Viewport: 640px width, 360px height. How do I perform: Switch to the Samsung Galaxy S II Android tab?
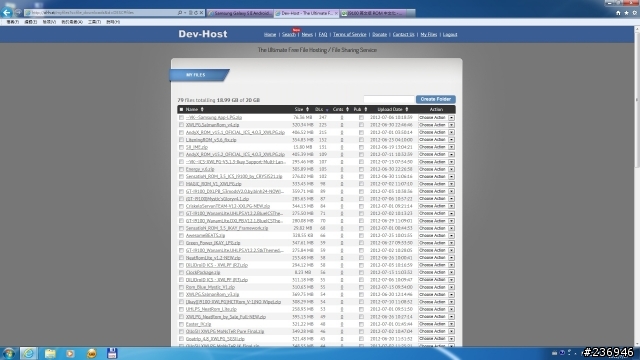click(x=240, y=13)
